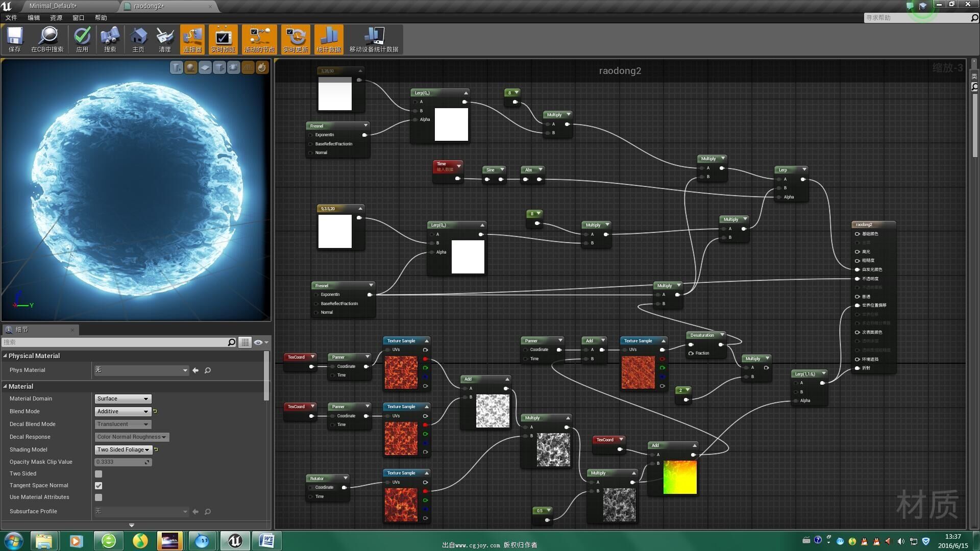Enable the Two Sided checkbox
The image size is (980, 551).
click(x=99, y=474)
